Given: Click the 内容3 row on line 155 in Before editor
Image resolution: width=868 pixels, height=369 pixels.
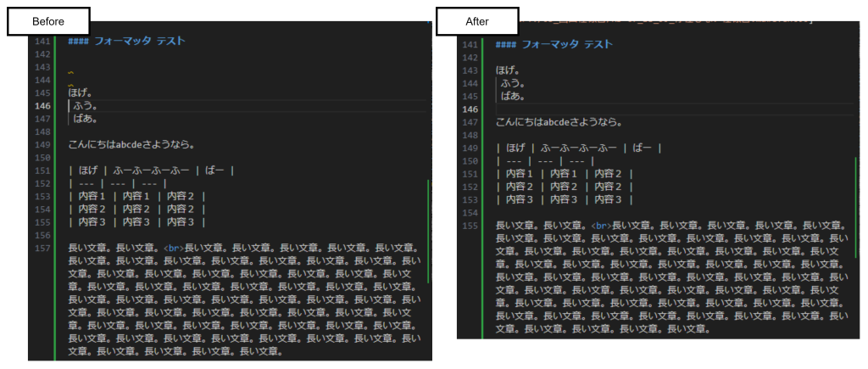Looking at the screenshot, I should pyautogui.click(x=137, y=222).
